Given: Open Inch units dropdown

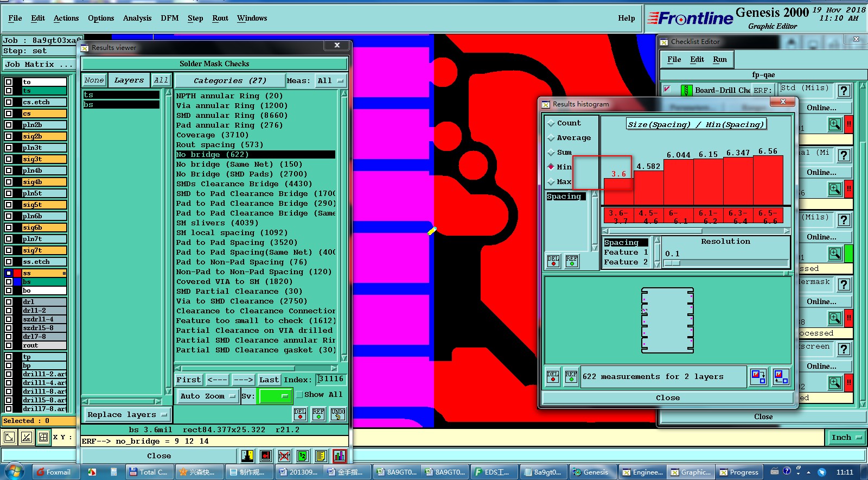Looking at the screenshot, I should pyautogui.click(x=846, y=438).
